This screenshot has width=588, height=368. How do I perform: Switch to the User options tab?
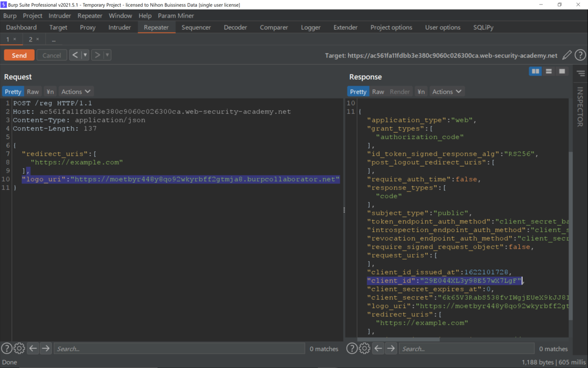click(x=442, y=27)
